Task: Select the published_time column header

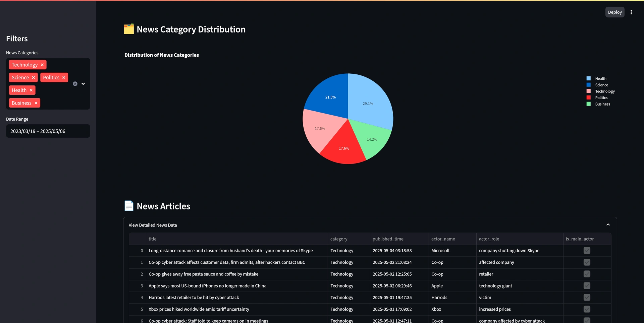Action: pos(388,239)
